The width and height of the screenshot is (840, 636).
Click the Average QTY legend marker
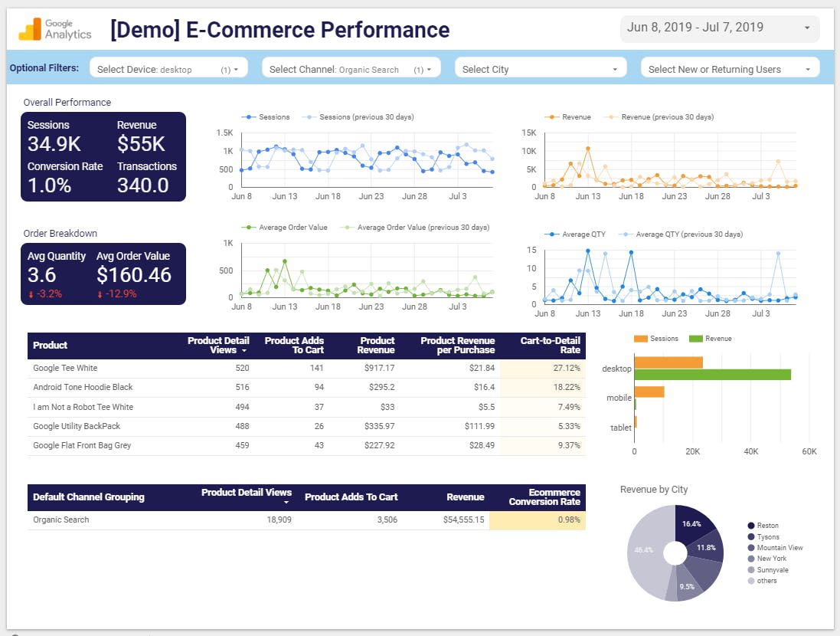click(x=551, y=234)
